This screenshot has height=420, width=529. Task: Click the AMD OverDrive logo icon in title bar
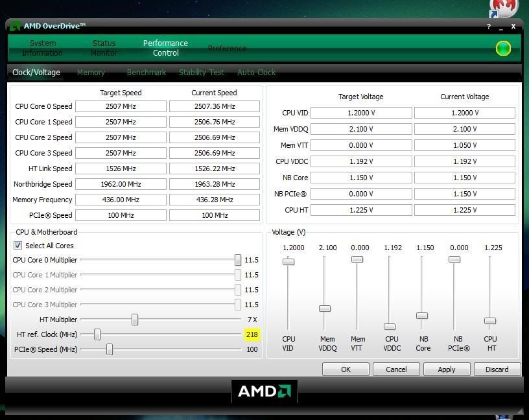coord(15,26)
